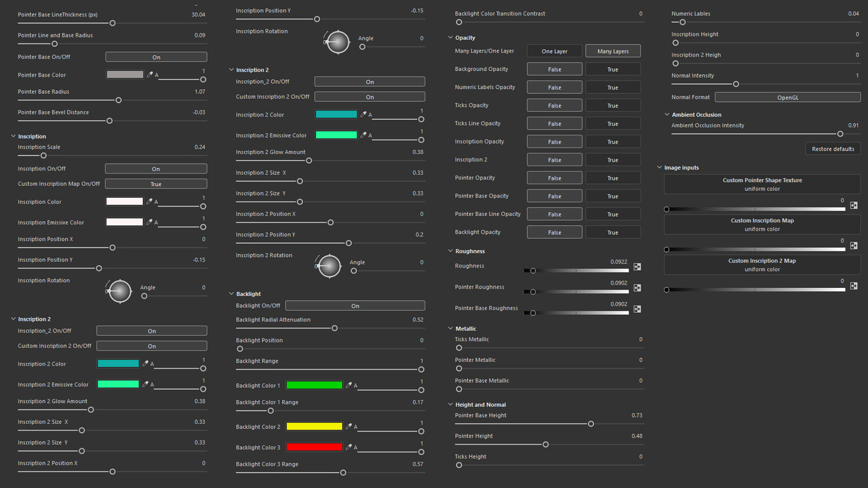Click the icon beside the Pointer Roughness slider

click(x=637, y=288)
